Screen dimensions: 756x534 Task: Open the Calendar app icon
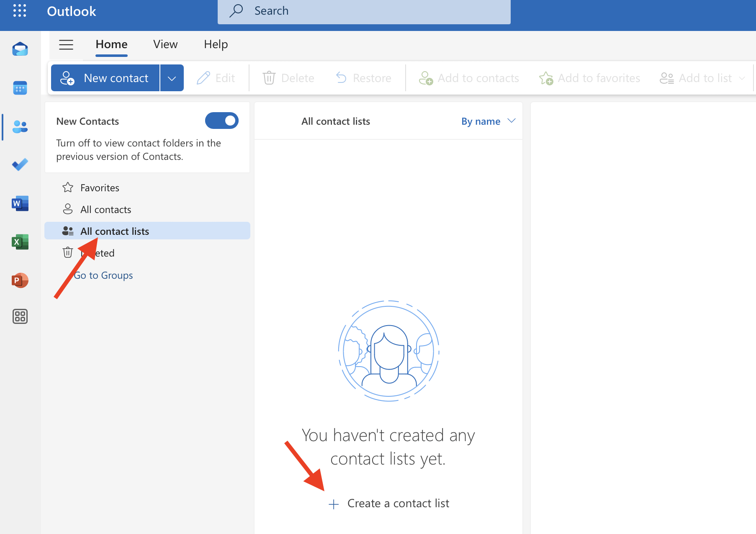pos(20,87)
